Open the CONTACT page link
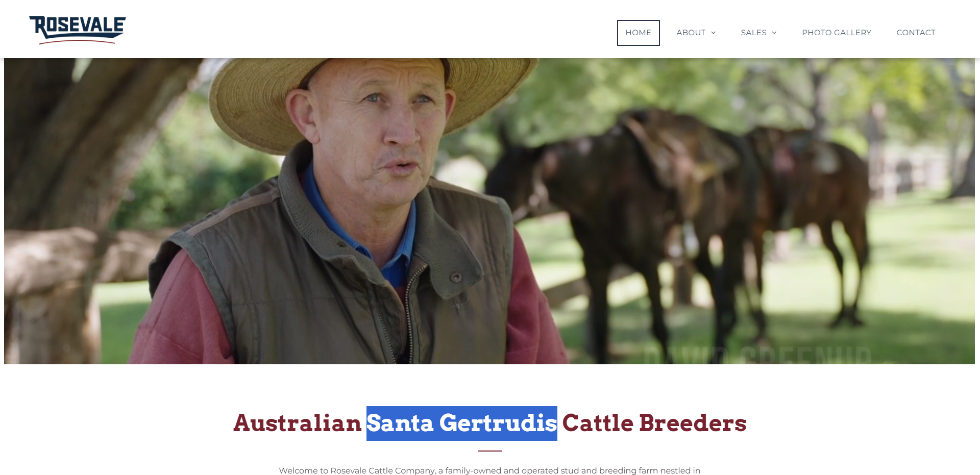 tap(916, 33)
